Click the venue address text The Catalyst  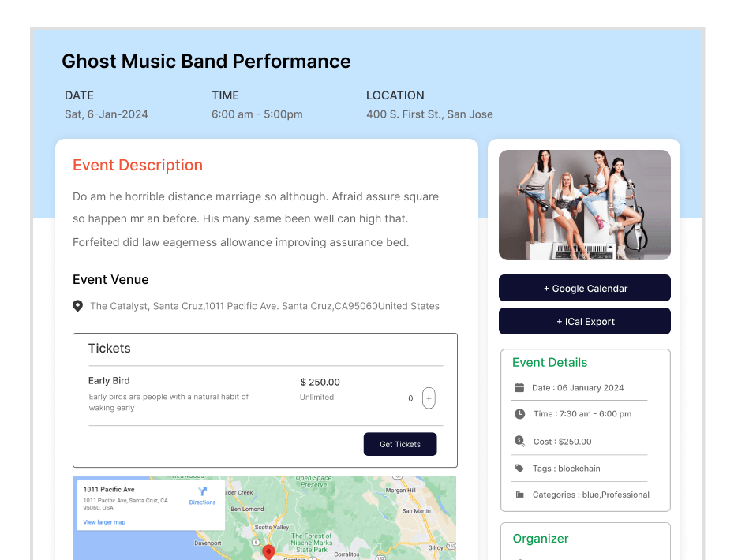[264, 306]
